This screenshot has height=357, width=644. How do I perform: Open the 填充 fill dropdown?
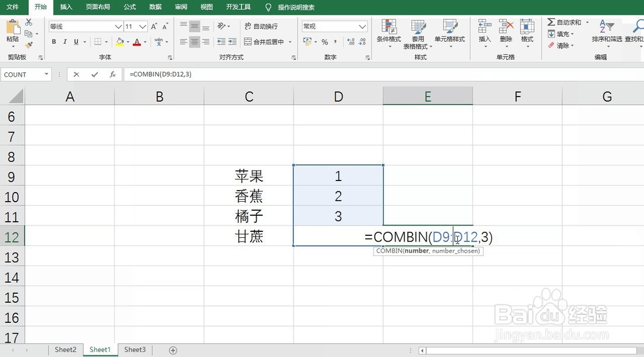(562, 34)
